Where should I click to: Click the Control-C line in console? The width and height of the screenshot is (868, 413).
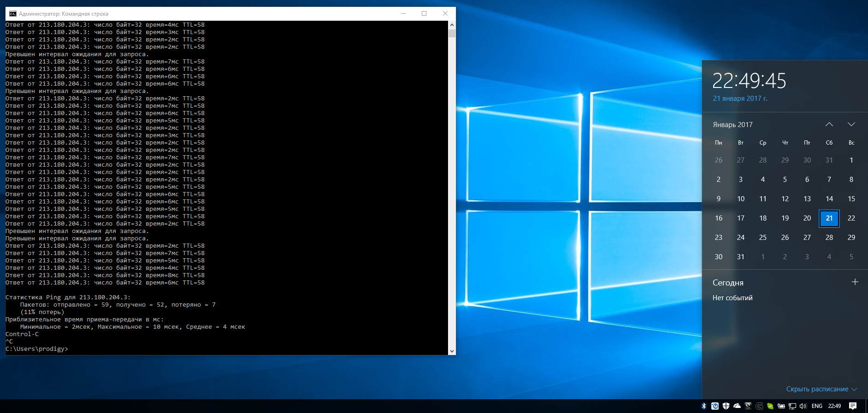click(x=22, y=334)
